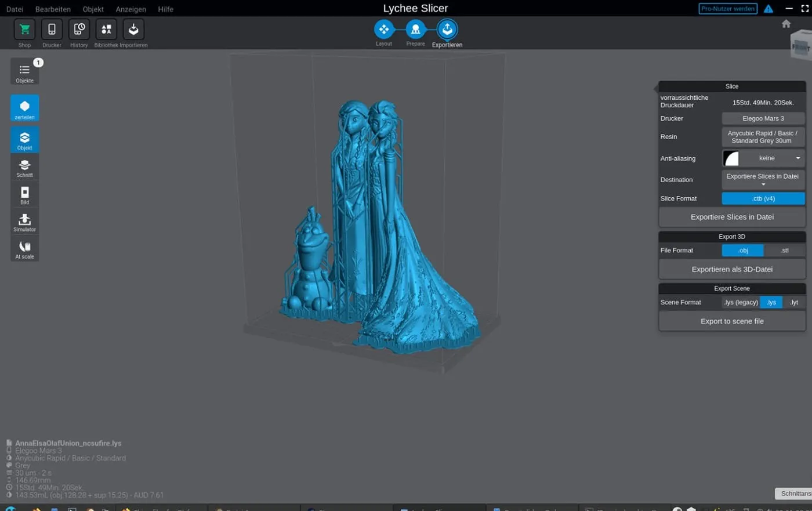Open the Datei menu

[x=14, y=9]
